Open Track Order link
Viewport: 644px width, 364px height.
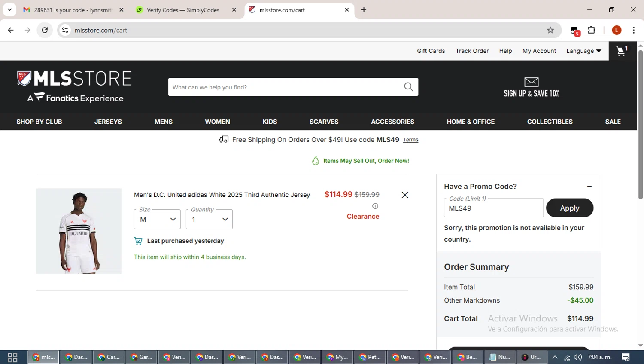[472, 51]
